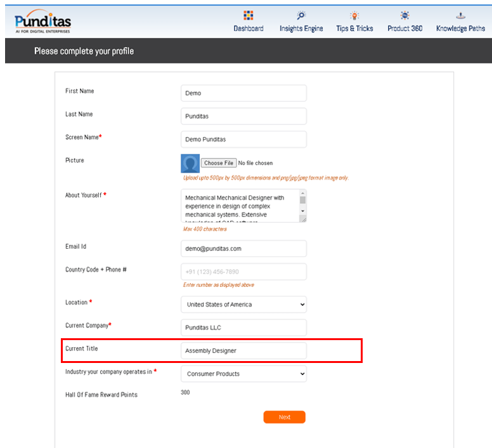Click the Last Name field containing Punditas
Image resolution: width=492 pixels, height=448 pixels.
(x=243, y=116)
